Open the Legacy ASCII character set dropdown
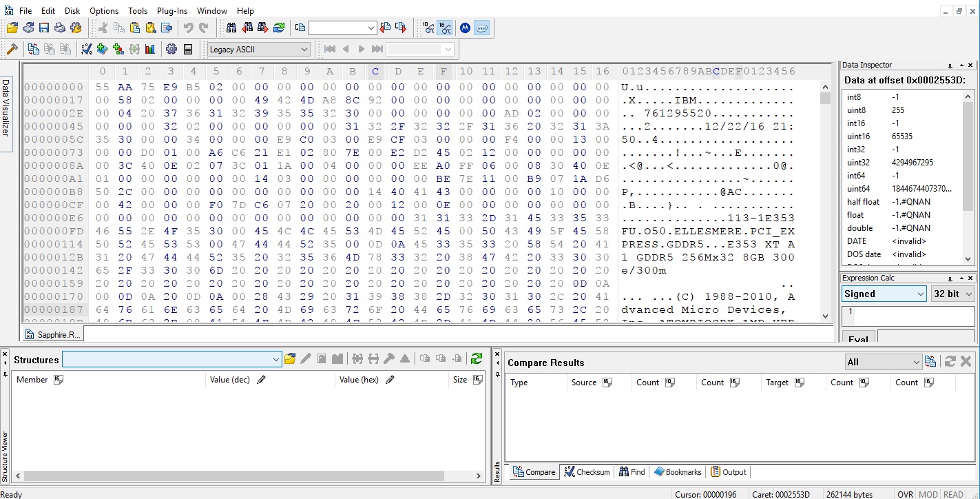Screen dimensions: 980x499 click(x=259, y=49)
